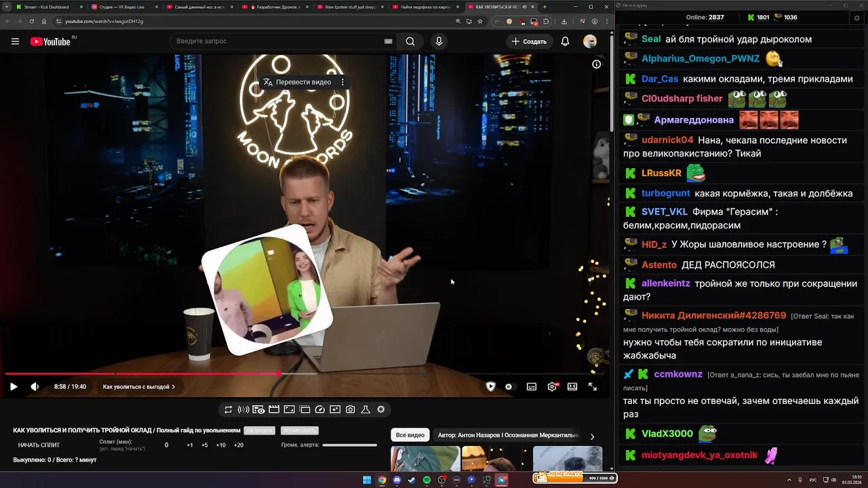Click the clapperboard icon in enhancer toolbar
868x488 pixels.
click(274, 409)
